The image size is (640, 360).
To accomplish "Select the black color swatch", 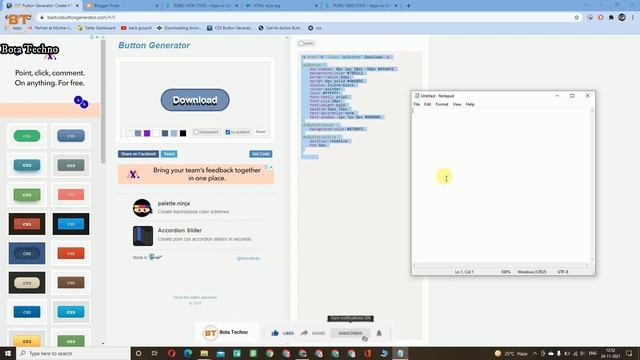I will [x=183, y=133].
